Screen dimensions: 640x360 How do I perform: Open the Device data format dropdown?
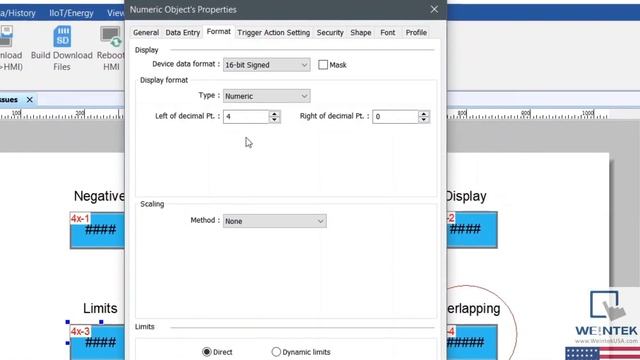pos(266,65)
